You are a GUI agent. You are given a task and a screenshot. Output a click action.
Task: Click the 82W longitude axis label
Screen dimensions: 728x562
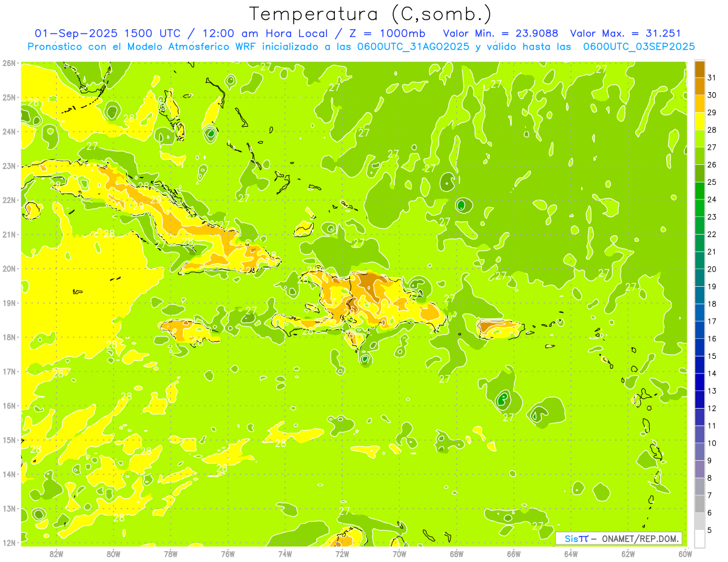(x=56, y=554)
